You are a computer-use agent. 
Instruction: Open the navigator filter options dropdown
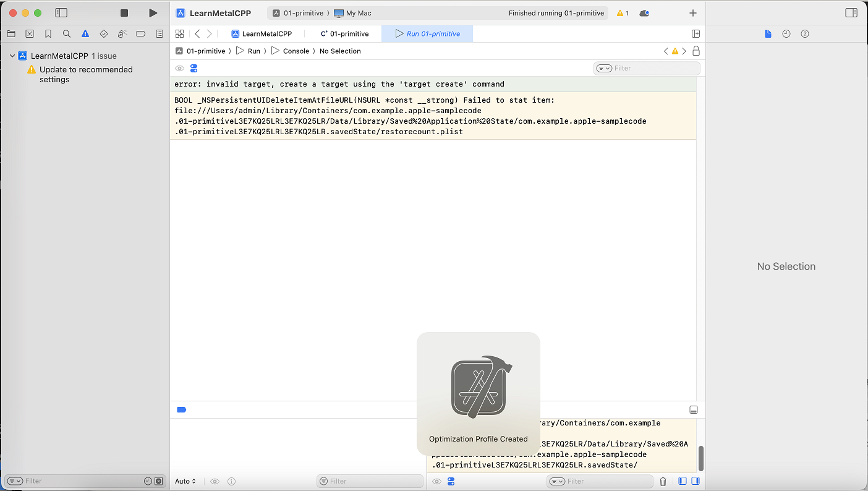pyautogui.click(x=15, y=481)
